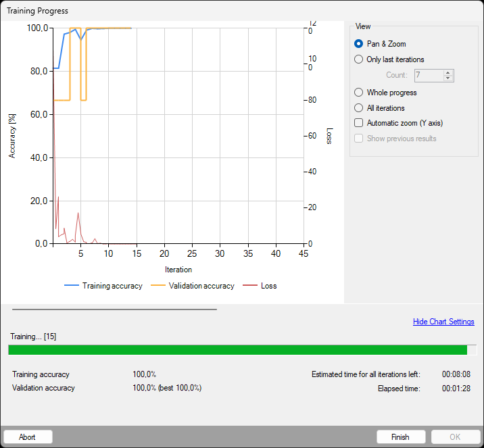Click the Training Progress window title
The image size is (484, 448).
tap(37, 11)
